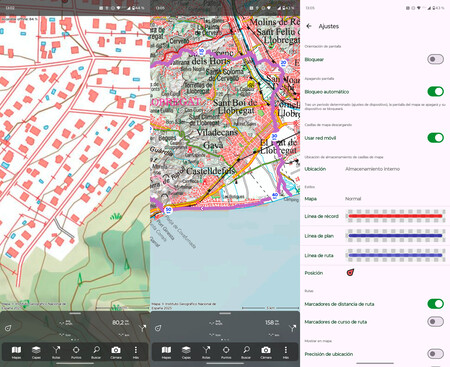Turn off Marcadores de distancia de ruta

[x=435, y=304]
